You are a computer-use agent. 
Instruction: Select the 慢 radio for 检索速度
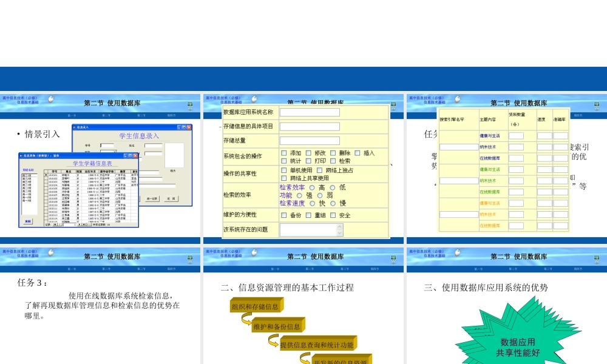point(333,203)
